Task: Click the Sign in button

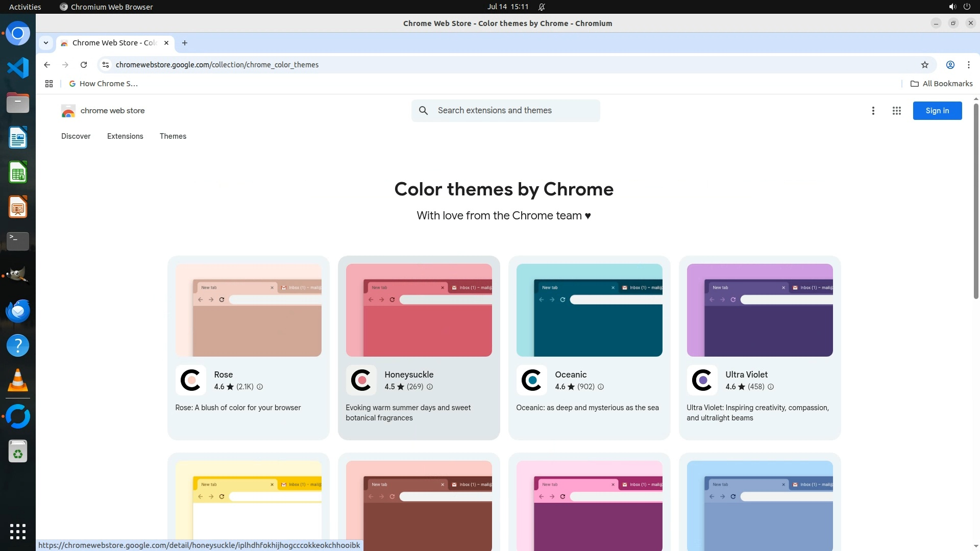Action: [x=937, y=111]
